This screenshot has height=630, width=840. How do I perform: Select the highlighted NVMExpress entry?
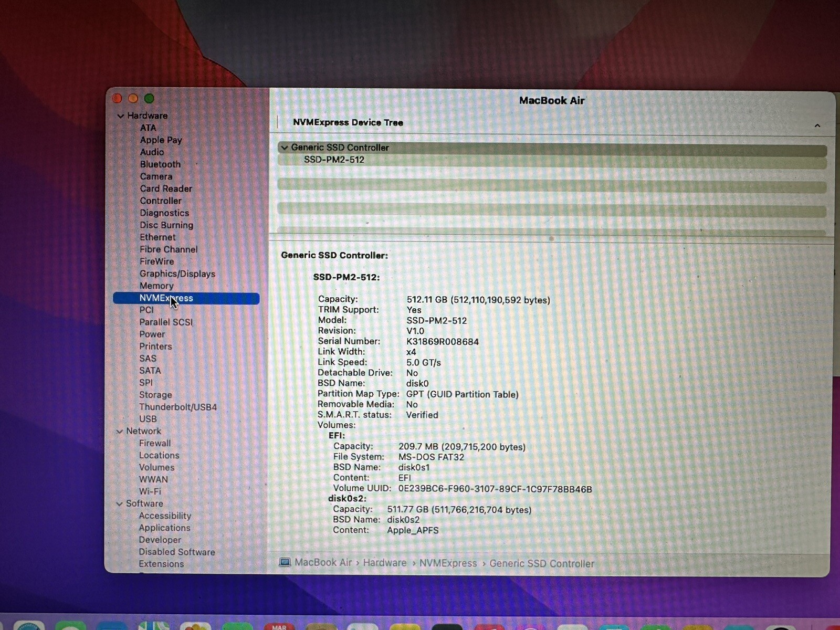point(186,298)
